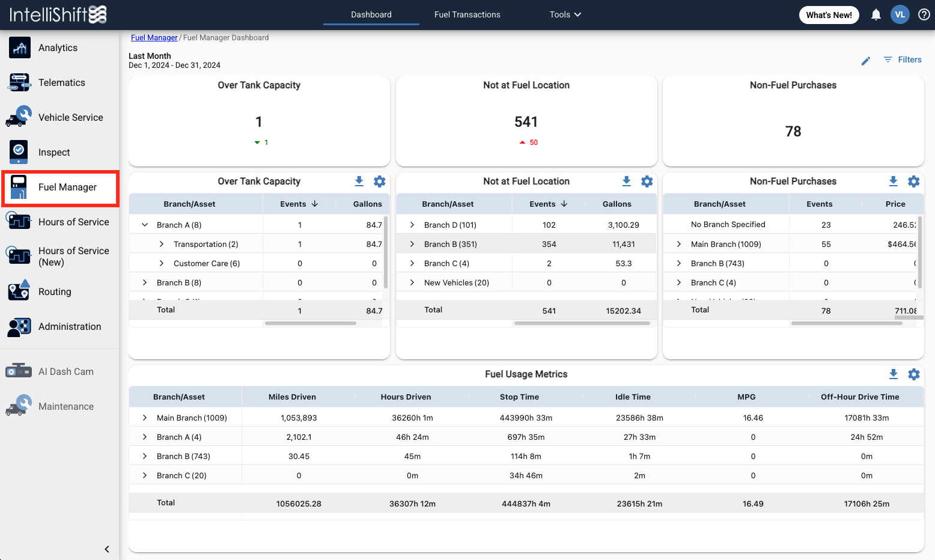
Task: Open the Tools dropdown menu
Action: coord(565,14)
